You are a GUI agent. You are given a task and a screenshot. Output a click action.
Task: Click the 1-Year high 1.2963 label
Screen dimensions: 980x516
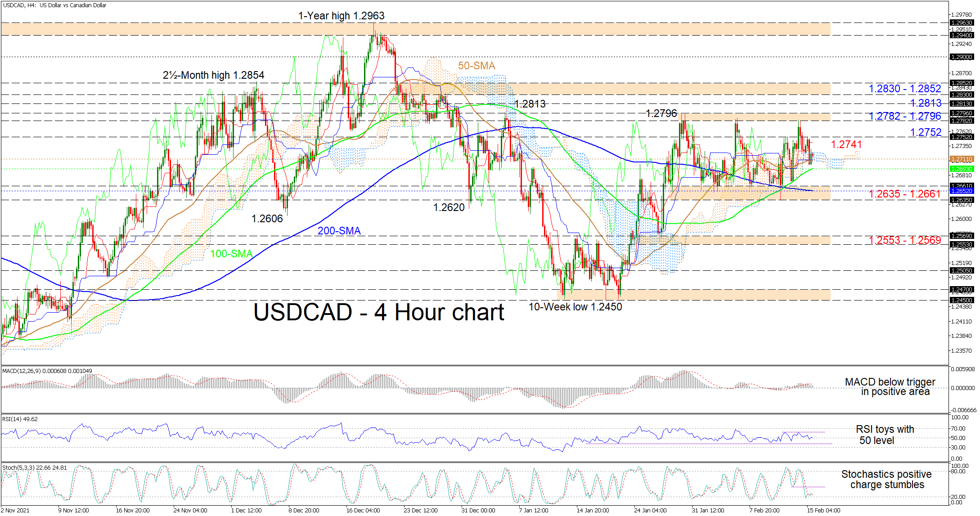point(341,16)
